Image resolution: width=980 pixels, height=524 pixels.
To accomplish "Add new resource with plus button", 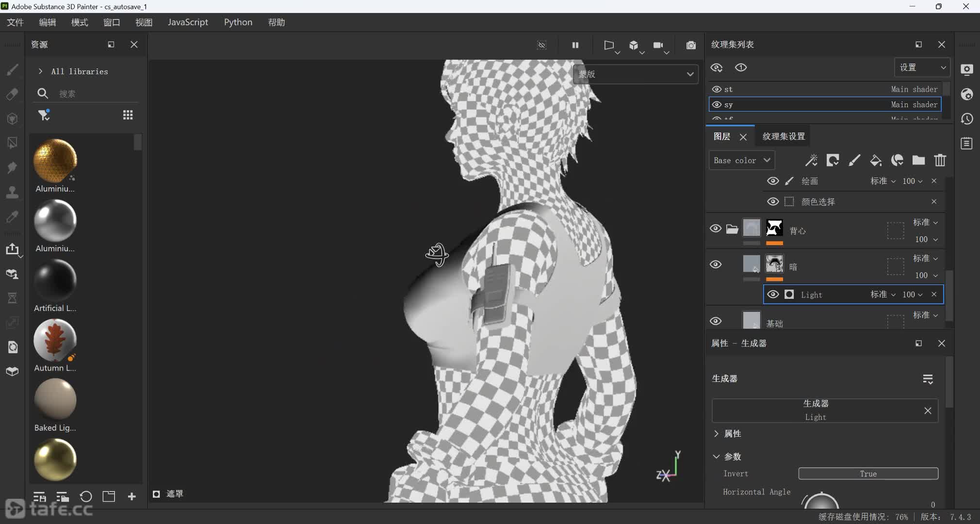I will pyautogui.click(x=131, y=496).
